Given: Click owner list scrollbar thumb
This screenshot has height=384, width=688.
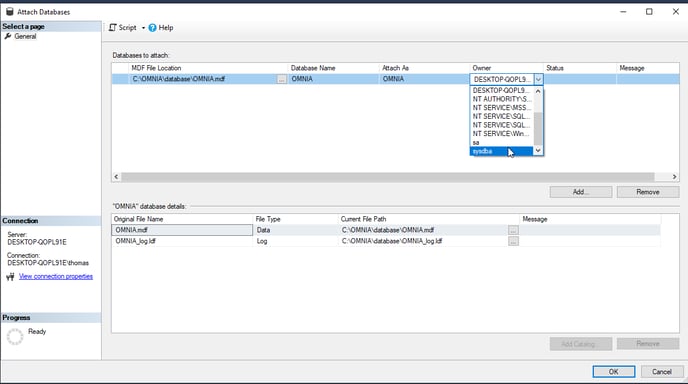Looking at the screenshot, I should [x=538, y=128].
